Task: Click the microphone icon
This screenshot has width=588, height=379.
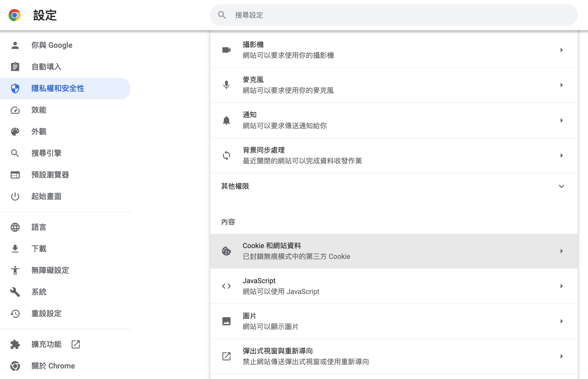Action: 226,85
